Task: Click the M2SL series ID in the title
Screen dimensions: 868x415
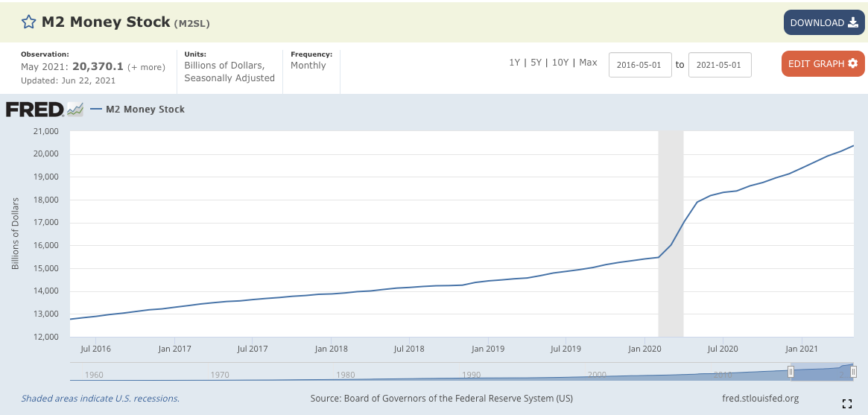Action: (192, 24)
